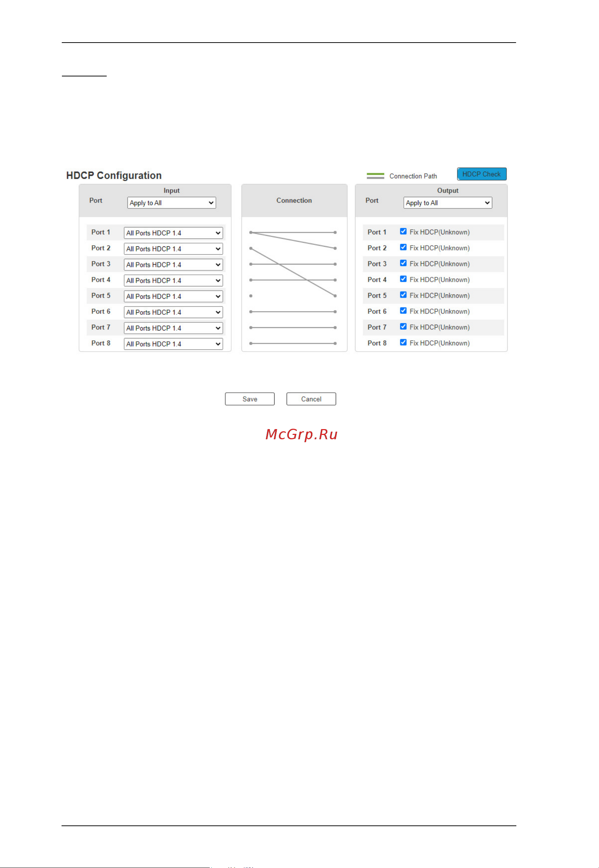Click the Output Port 5 connection node
Screen dimensions: 599x868
click(x=335, y=296)
